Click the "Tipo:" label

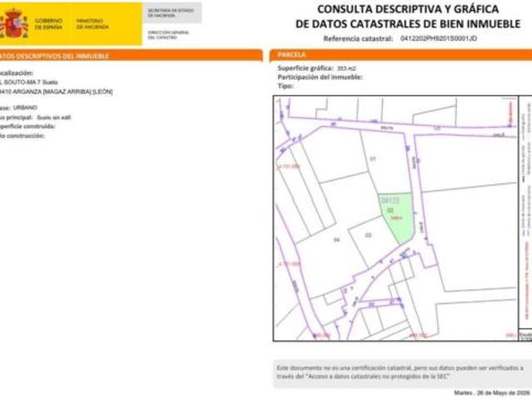click(x=286, y=86)
